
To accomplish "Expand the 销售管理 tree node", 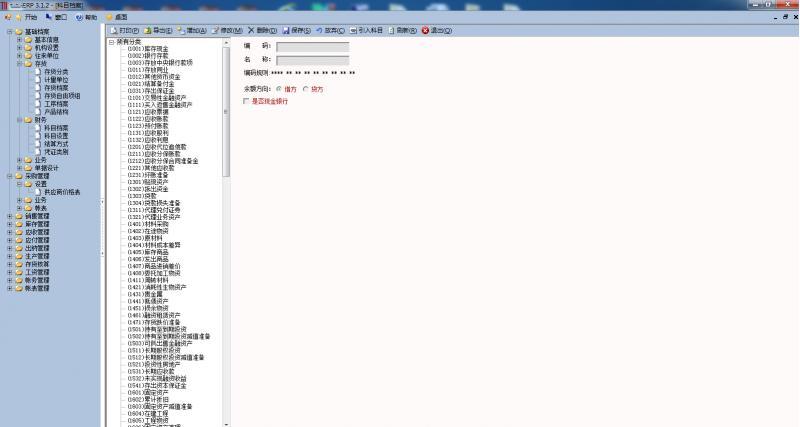I will tap(10, 215).
